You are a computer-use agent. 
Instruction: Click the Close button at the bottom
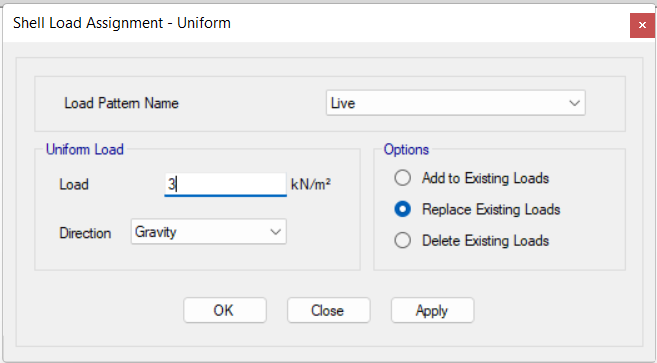pyautogui.click(x=328, y=310)
